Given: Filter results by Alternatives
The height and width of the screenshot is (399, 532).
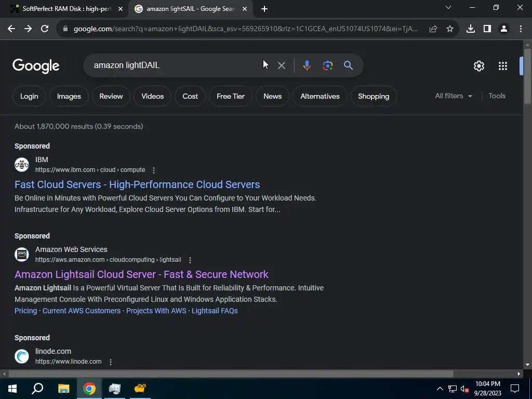Looking at the screenshot, I should pyautogui.click(x=320, y=96).
